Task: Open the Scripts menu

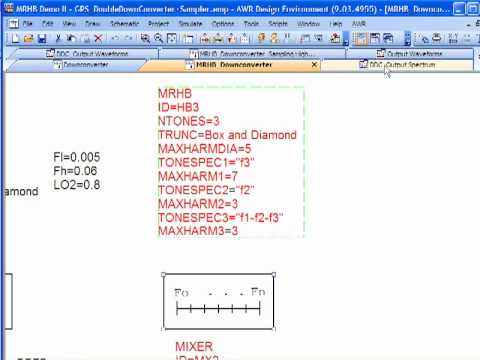Action: (x=278, y=24)
